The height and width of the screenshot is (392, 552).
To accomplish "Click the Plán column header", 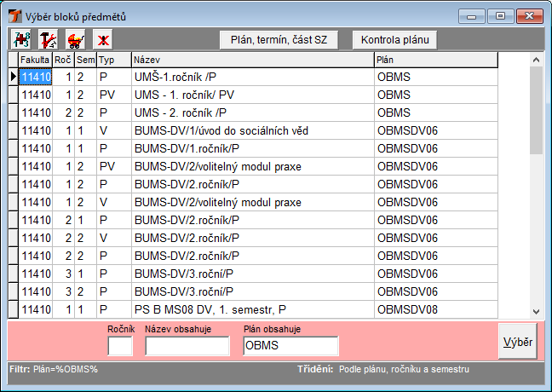I will pyautogui.click(x=451, y=60).
